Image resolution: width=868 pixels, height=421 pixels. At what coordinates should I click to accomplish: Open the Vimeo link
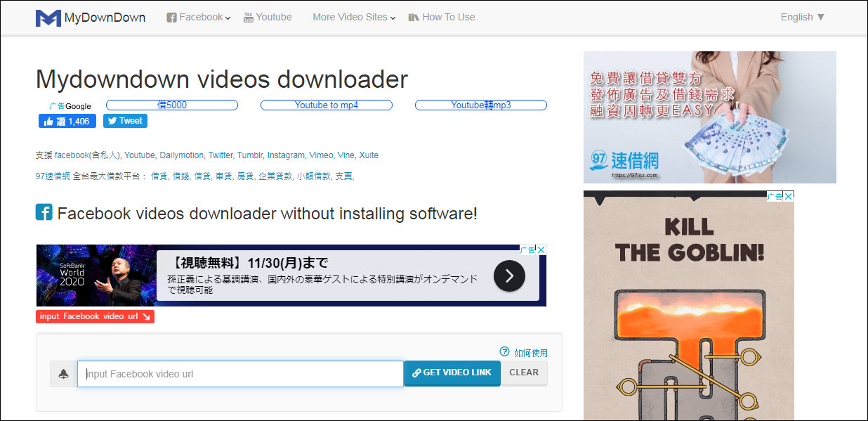click(322, 155)
